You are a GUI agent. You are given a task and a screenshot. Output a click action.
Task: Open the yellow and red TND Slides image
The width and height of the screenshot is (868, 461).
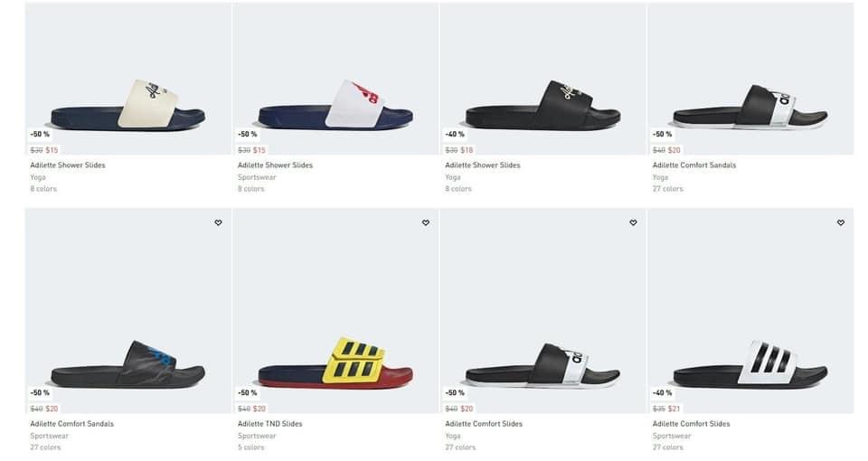(x=335, y=311)
